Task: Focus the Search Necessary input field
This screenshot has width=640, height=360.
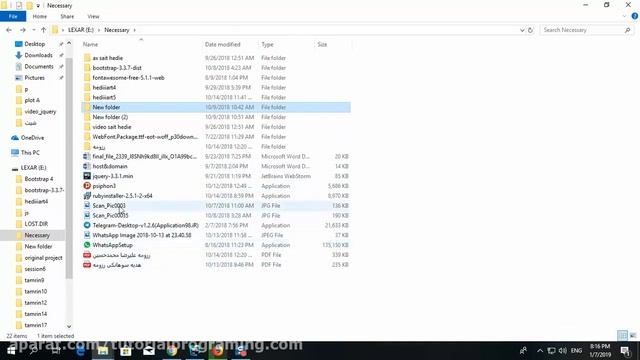Action: [x=582, y=30]
